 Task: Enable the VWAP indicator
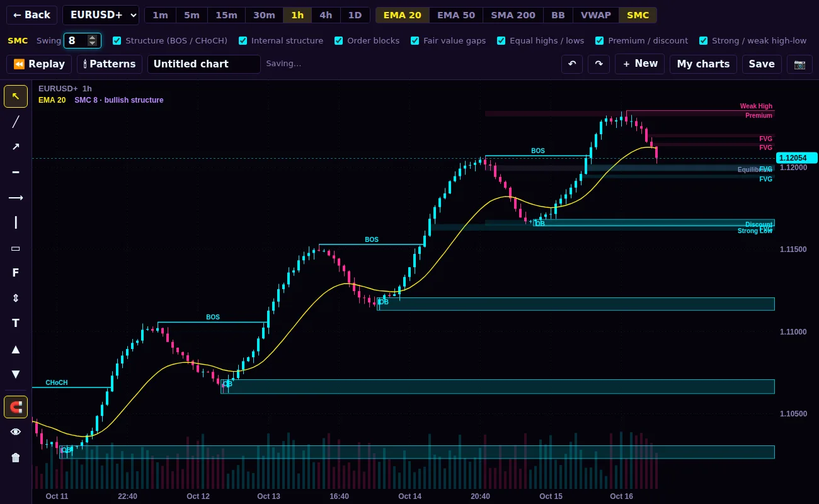[596, 15]
